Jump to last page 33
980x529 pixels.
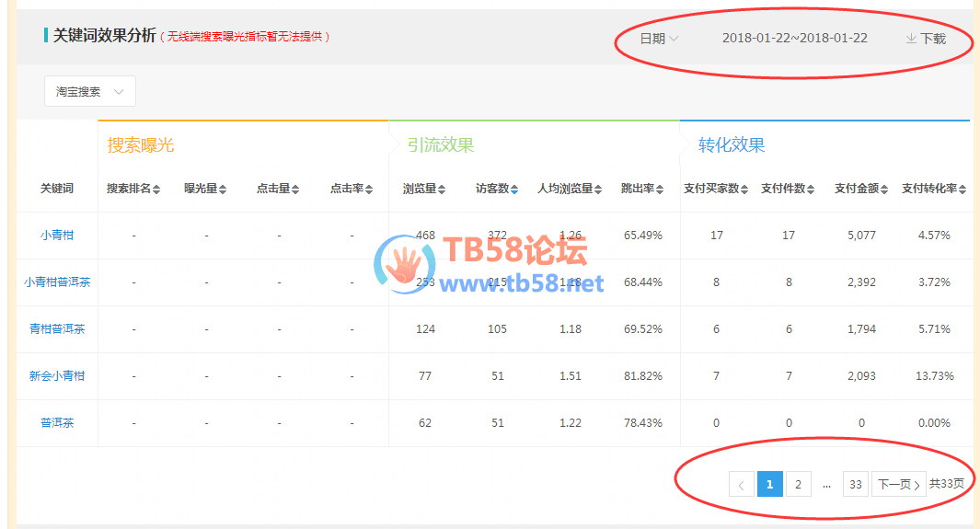[x=856, y=484]
